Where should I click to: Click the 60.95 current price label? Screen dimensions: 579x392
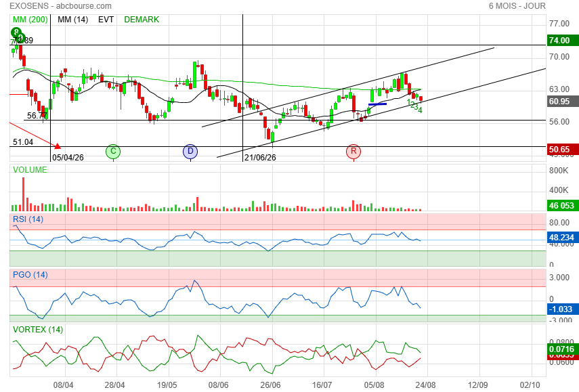(562, 101)
